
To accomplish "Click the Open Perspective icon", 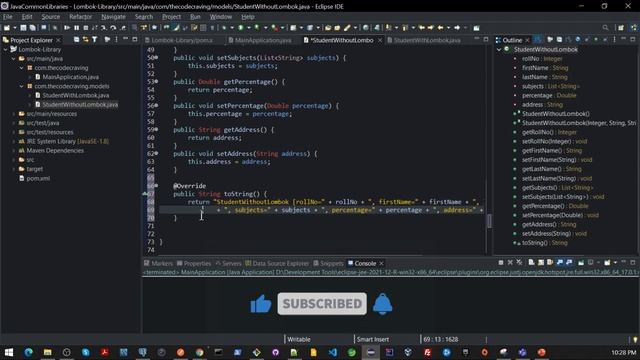I will click(621, 28).
